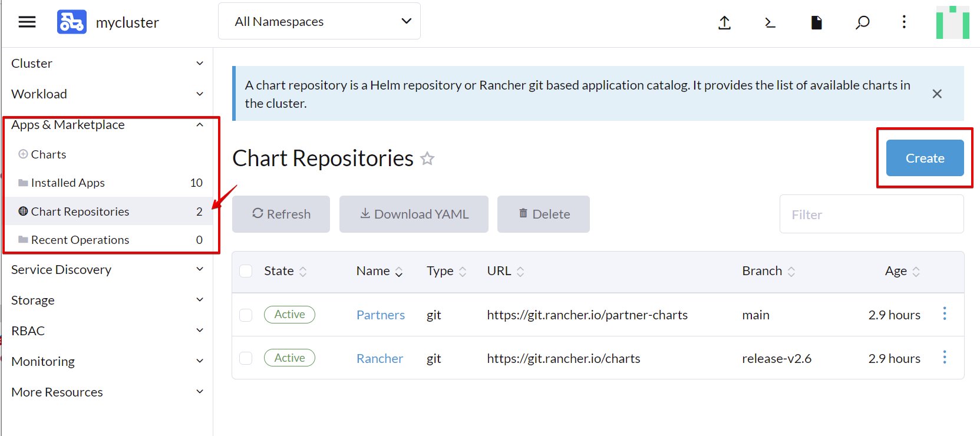980x436 pixels.
Task: Expand the Service Discovery section
Action: pos(107,269)
